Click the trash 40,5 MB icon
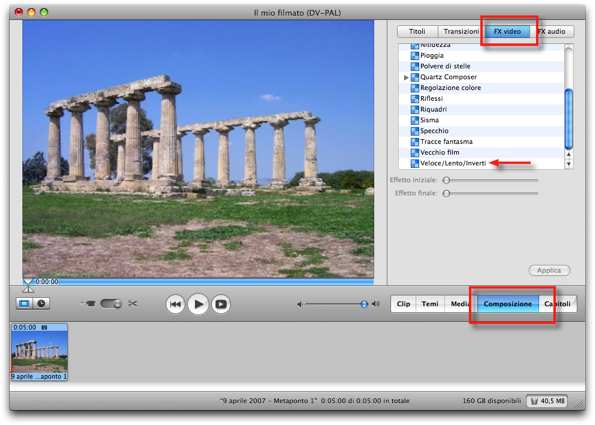Screen dimensions: 595x425 tap(547, 401)
